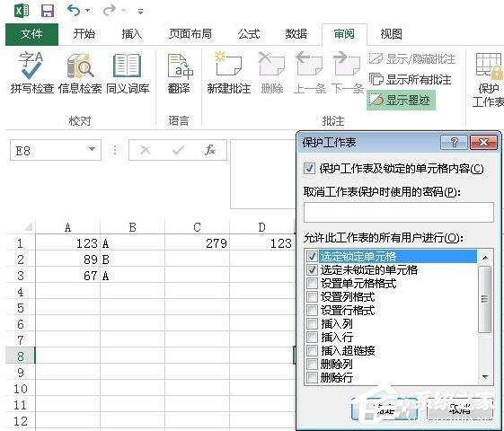The image size is (504, 431).
Task: Enable 插入列 checkbox
Action: coord(312,324)
